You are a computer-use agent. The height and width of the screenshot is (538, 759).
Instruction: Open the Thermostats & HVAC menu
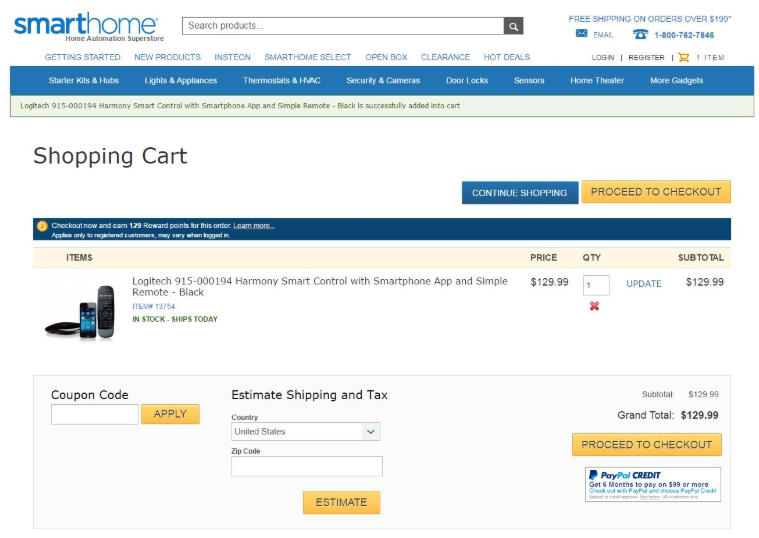(282, 81)
